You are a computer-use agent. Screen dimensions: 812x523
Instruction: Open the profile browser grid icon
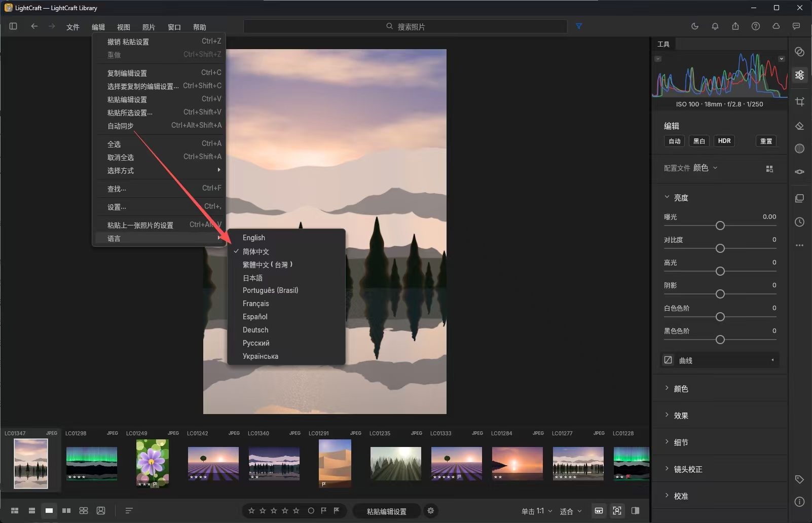point(769,169)
